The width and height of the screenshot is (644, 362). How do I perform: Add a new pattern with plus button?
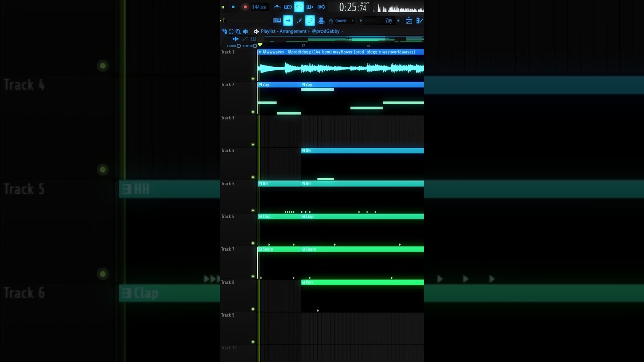(398, 21)
